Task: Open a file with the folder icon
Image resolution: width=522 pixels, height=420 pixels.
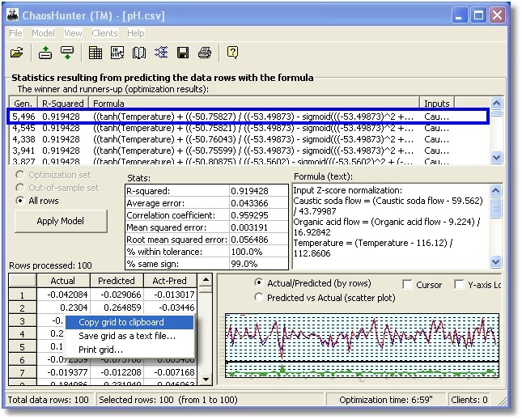Action: click(17, 53)
